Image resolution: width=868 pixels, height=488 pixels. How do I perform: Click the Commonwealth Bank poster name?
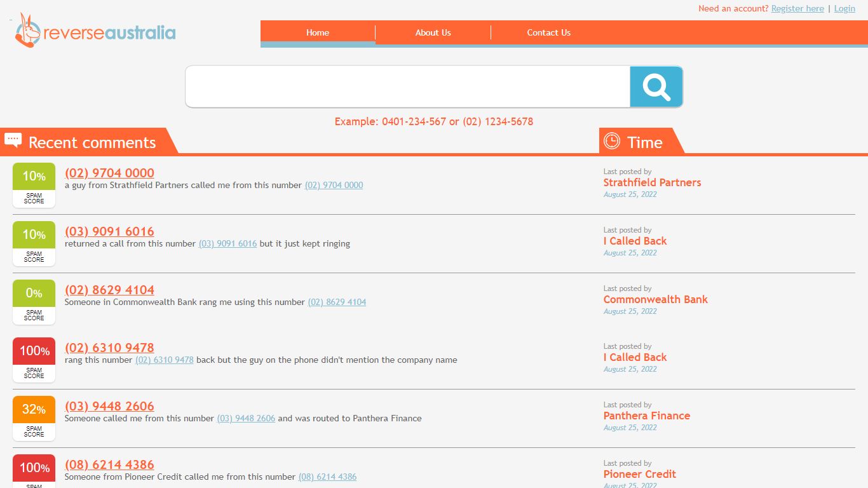click(655, 299)
